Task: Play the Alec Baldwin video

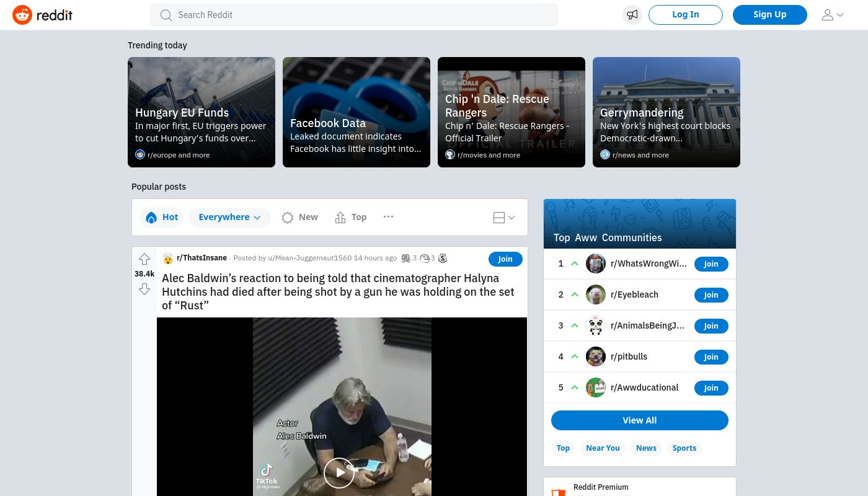Action: pos(339,472)
